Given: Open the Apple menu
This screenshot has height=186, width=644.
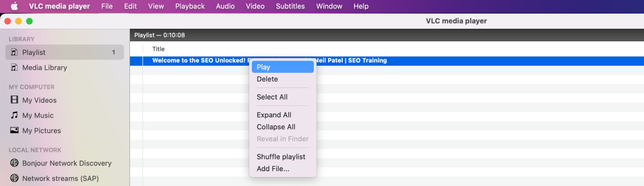Looking at the screenshot, I should pyautogui.click(x=14, y=6).
